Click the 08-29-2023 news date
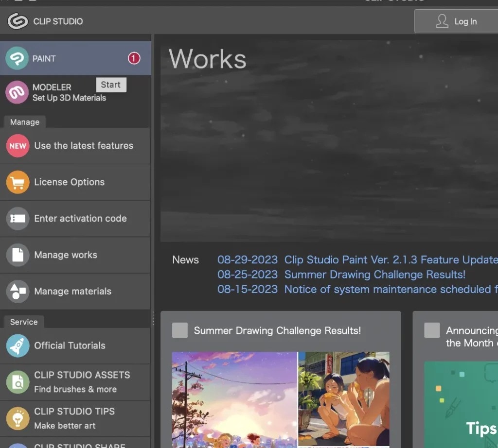Screen dimensions: 498x448 coord(248,260)
